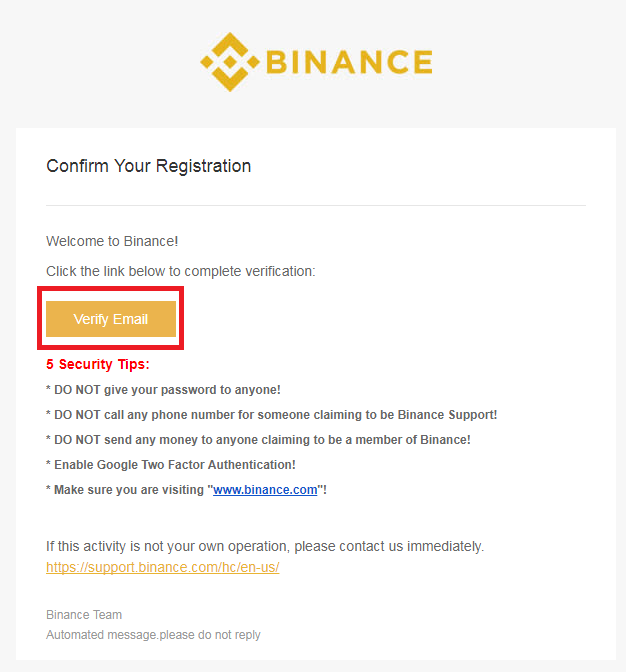Select the send money security tip line

click(258, 440)
